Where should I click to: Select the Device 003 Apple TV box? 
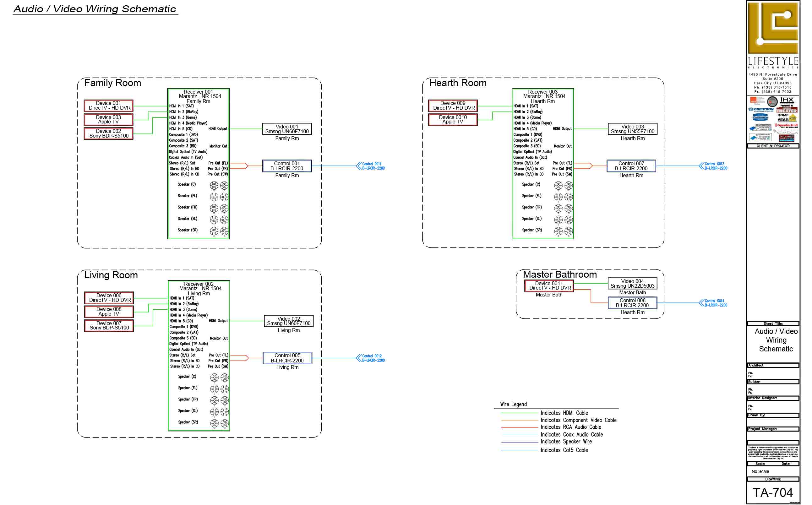point(109,120)
